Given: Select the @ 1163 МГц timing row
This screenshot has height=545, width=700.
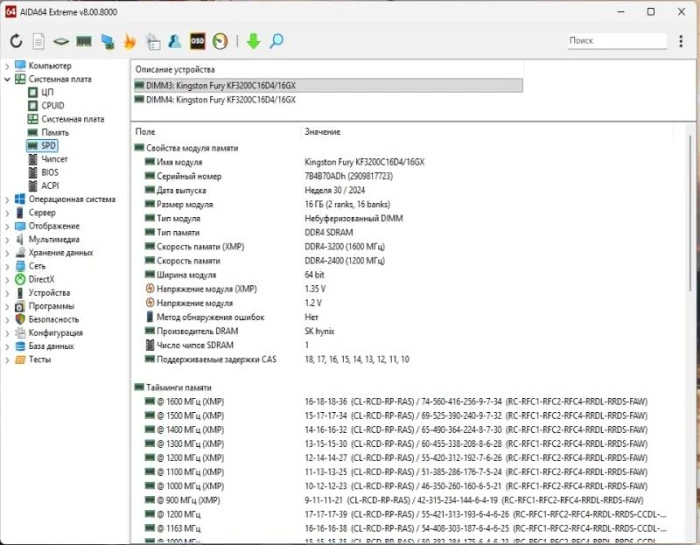Looking at the screenshot, I should point(402,528).
